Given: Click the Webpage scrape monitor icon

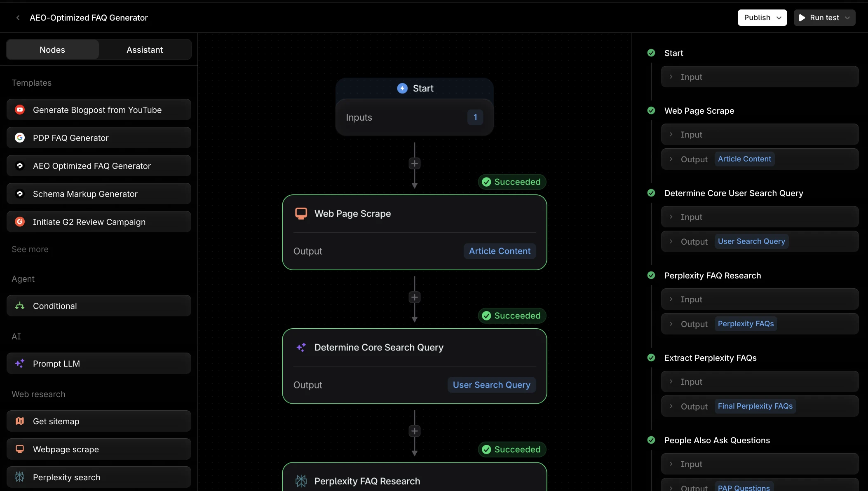Looking at the screenshot, I should [x=20, y=449].
